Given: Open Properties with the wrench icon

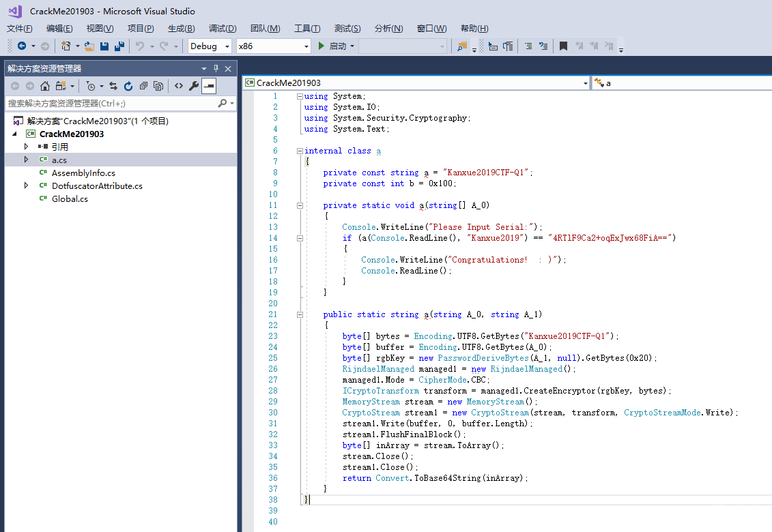Looking at the screenshot, I should pos(194,86).
